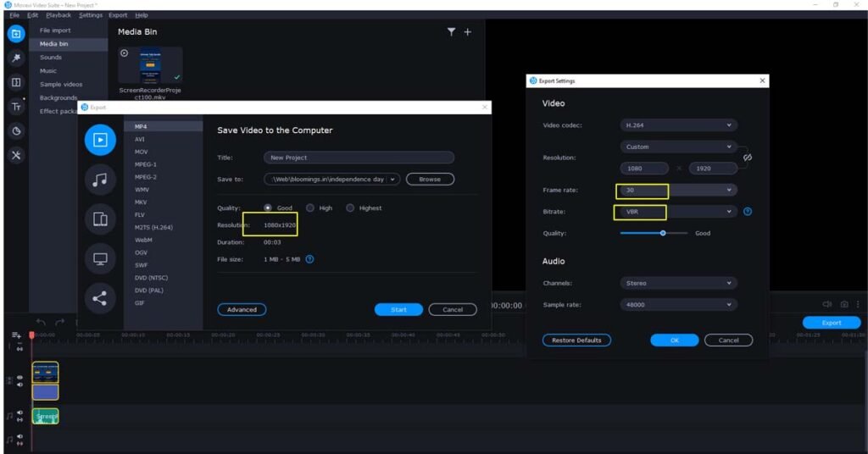This screenshot has width=868, height=454.
Task: Open the File menu
Action: 14,15
